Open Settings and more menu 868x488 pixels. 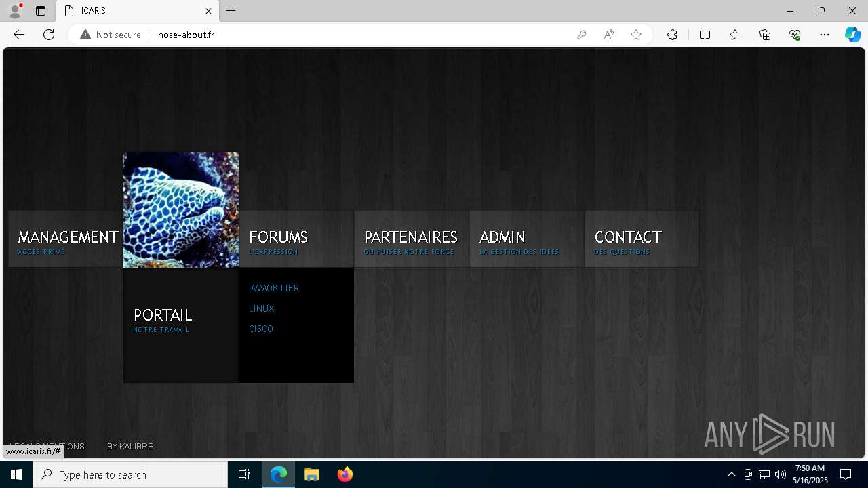(x=825, y=35)
